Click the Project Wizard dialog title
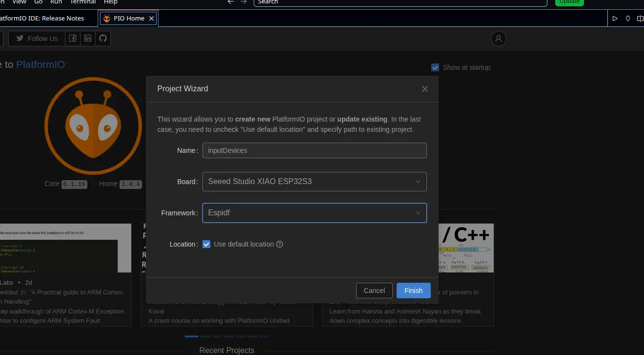The width and height of the screenshot is (644, 355). click(182, 89)
